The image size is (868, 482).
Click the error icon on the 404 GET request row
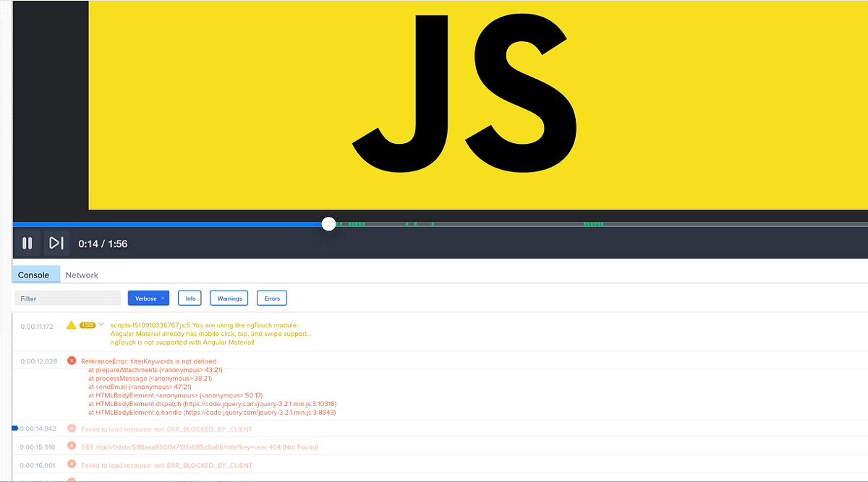tap(71, 446)
